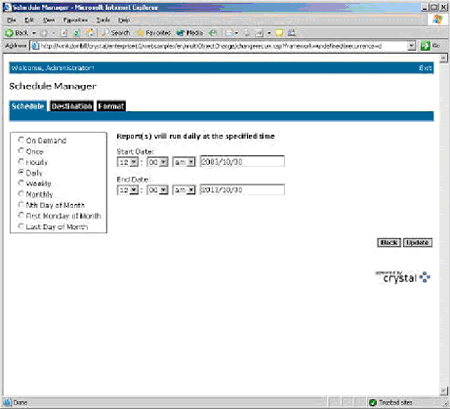Choose the Weekly schedule option
450x409 pixels.
pyautogui.click(x=21, y=183)
